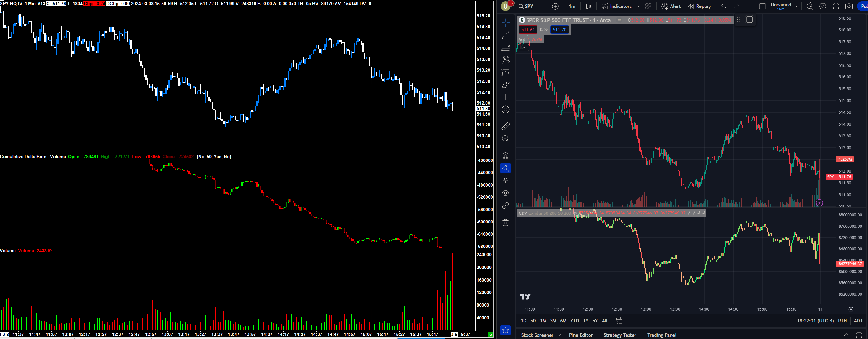Click the SPDR S&P 500 ETF TRUST title
The height and width of the screenshot is (339, 868).
coord(568,20)
